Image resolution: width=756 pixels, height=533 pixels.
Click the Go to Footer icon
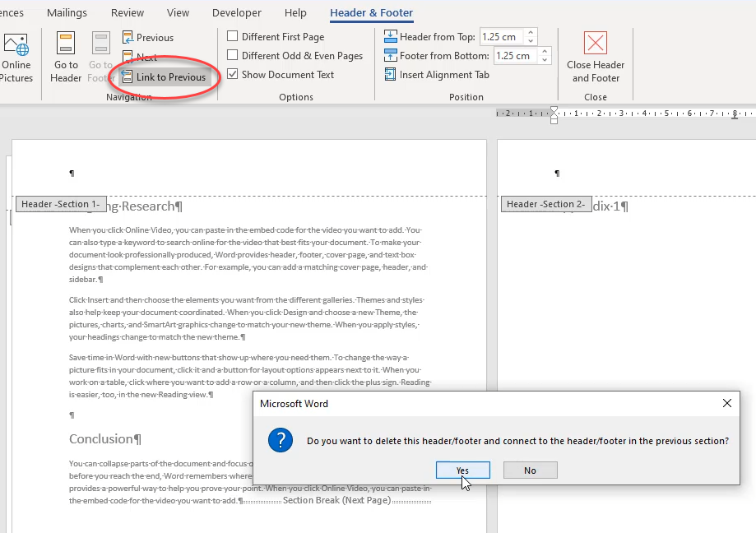(100, 43)
